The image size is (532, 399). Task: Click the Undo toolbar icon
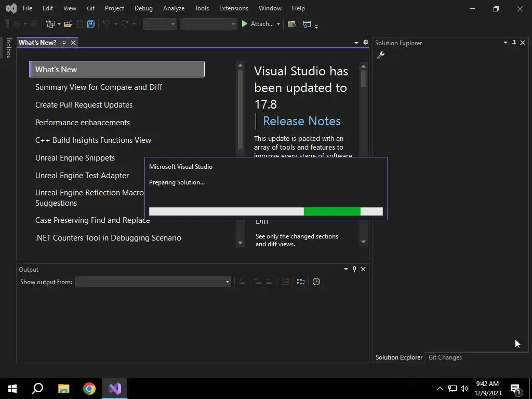click(x=106, y=24)
